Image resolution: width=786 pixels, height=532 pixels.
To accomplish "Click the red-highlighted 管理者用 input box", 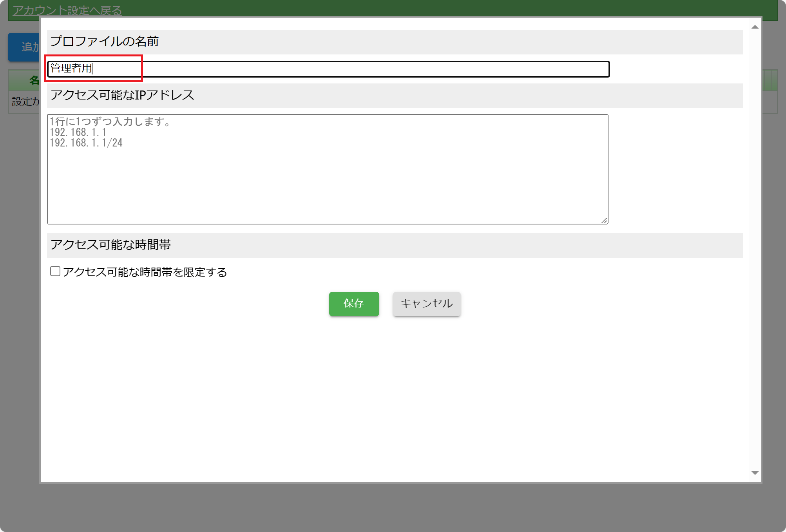I will coord(94,69).
